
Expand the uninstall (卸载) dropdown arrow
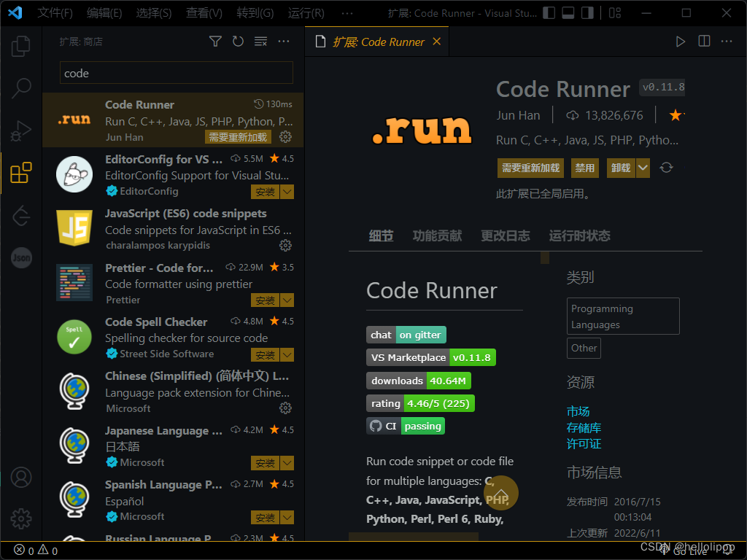tap(643, 168)
